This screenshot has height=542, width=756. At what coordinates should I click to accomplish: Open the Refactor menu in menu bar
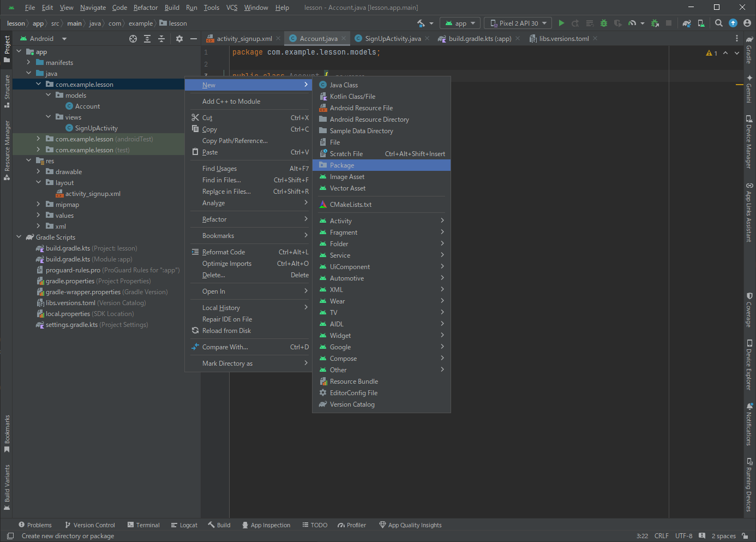point(146,8)
